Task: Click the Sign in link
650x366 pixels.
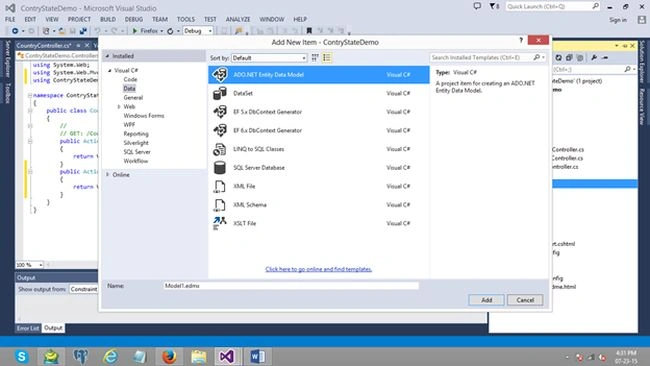Action: click(x=618, y=20)
